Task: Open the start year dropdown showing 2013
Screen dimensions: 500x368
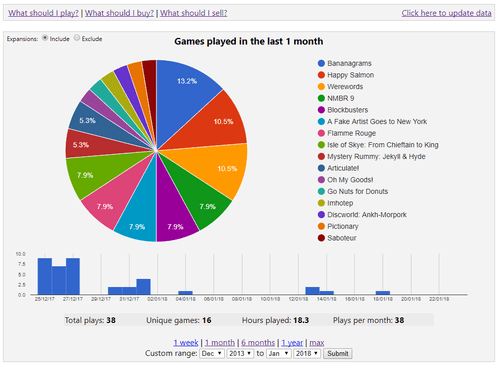Action: point(240,353)
